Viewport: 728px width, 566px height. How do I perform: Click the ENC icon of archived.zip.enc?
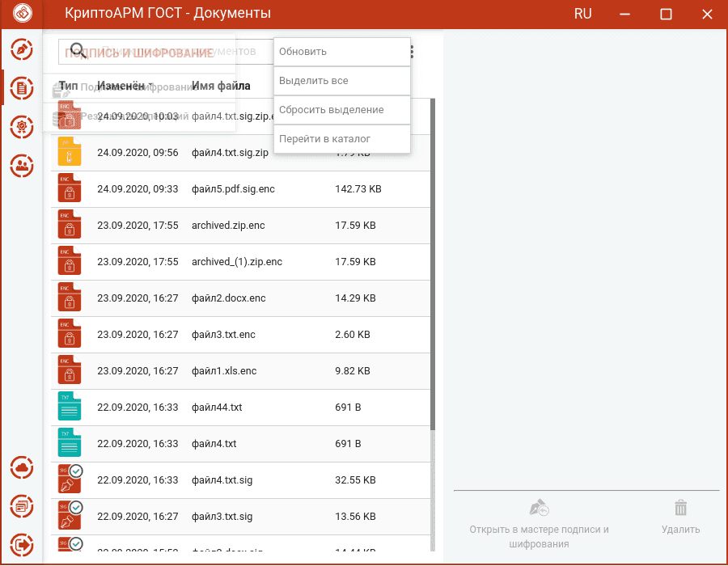pos(70,225)
